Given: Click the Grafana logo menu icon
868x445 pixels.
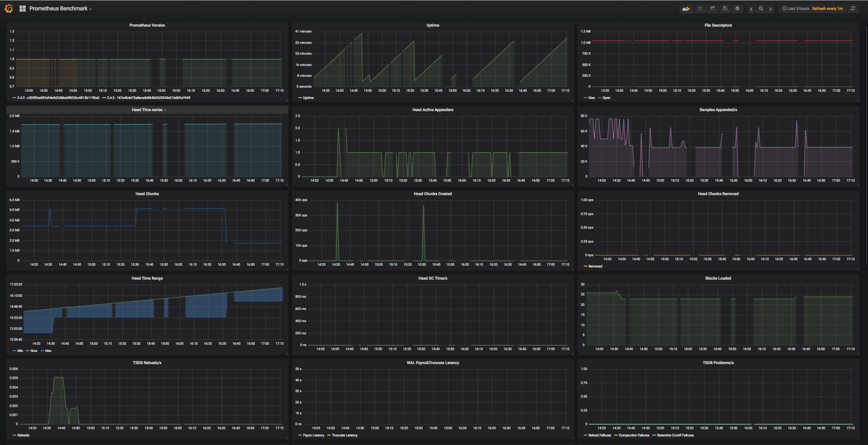Looking at the screenshot, I should [9, 8].
